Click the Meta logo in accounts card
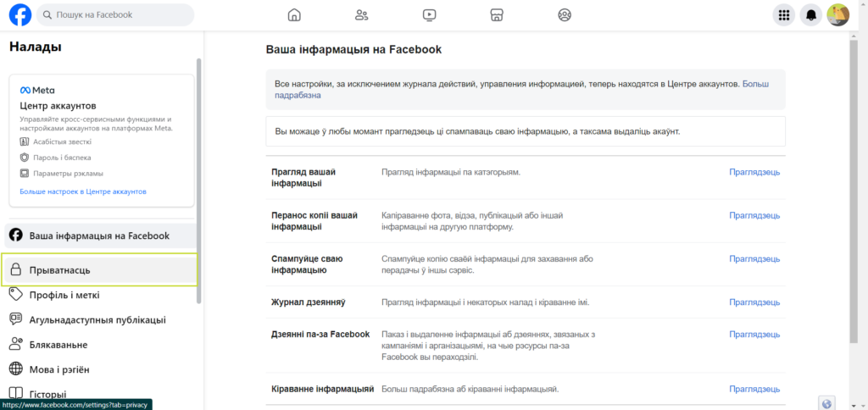The width and height of the screenshot is (868, 410). [37, 90]
